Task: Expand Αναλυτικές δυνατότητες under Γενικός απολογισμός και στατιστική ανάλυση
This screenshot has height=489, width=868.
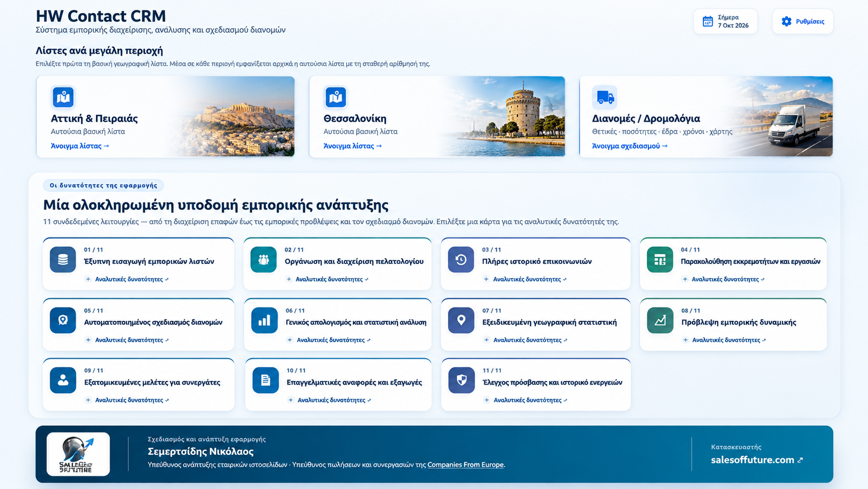Action: pos(329,340)
